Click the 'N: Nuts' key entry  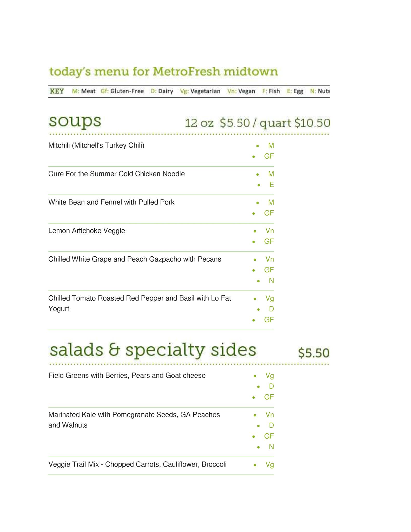320,91
